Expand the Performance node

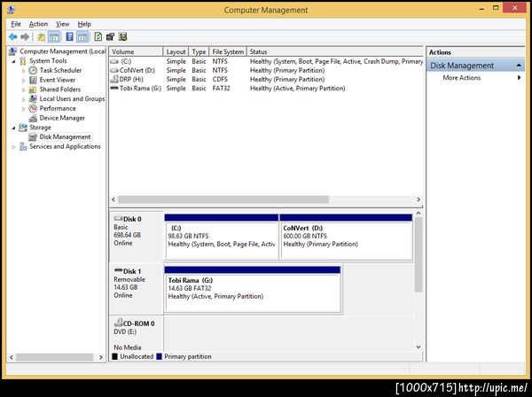(x=23, y=109)
